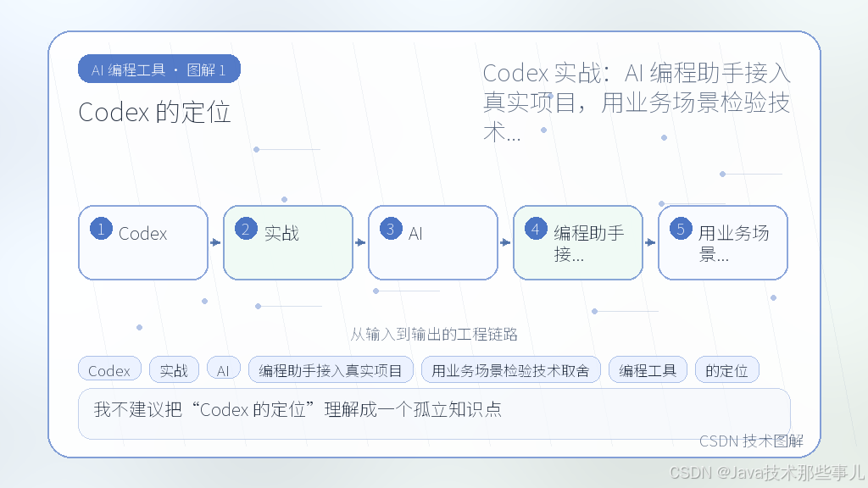Click the '编程助手接入真实项目' tag chip
This screenshot has width=868, height=488.
pos(331,370)
